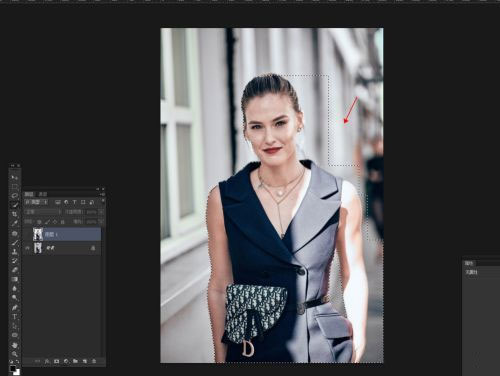Open the Opacity slider dropdown arrow
Image resolution: width=500 pixels, height=376 pixels.
tap(101, 212)
